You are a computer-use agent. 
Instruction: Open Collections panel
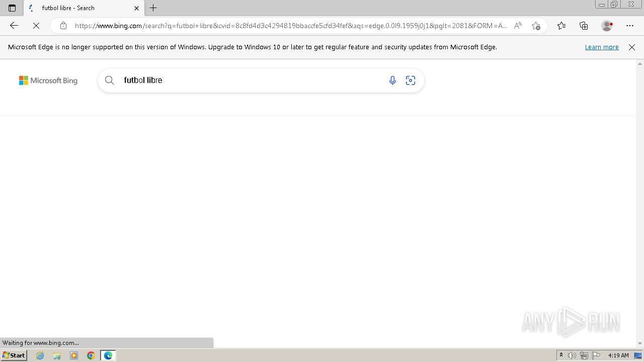584,26
